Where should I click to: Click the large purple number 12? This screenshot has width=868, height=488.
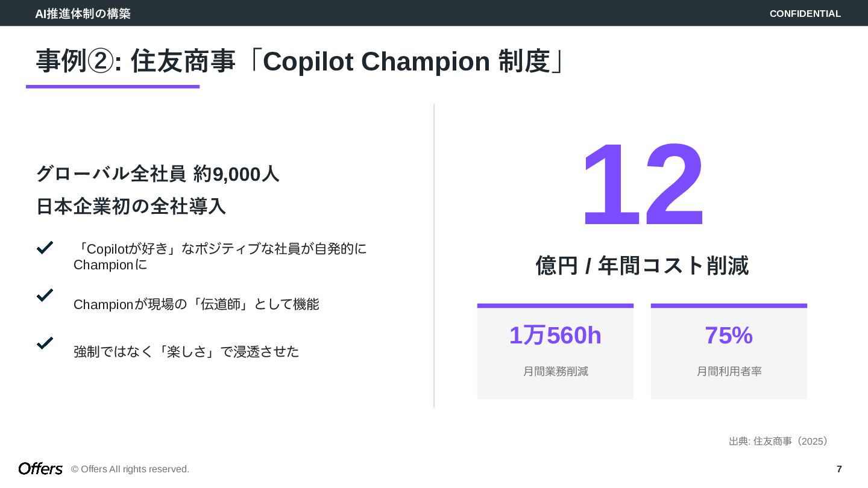point(642,185)
